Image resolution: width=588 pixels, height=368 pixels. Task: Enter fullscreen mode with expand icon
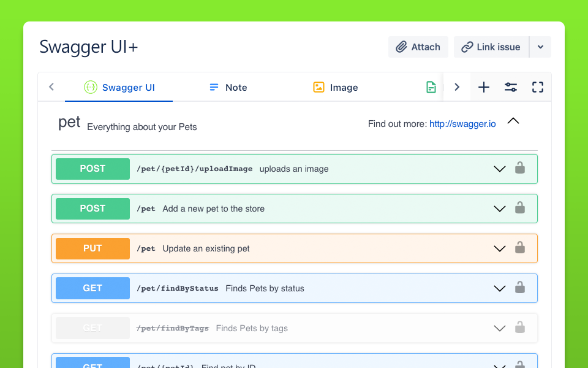point(538,87)
